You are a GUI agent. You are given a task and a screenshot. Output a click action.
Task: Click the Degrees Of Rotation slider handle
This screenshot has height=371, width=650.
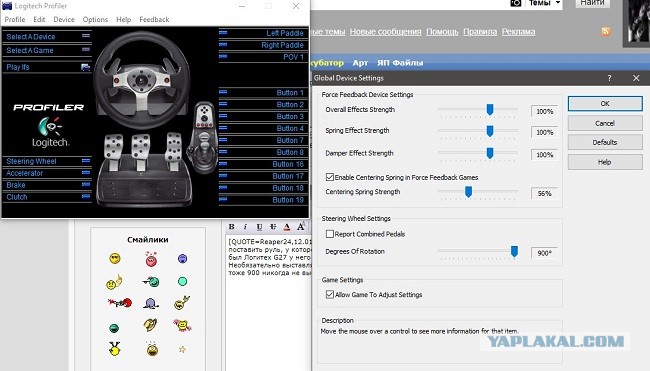(514, 251)
